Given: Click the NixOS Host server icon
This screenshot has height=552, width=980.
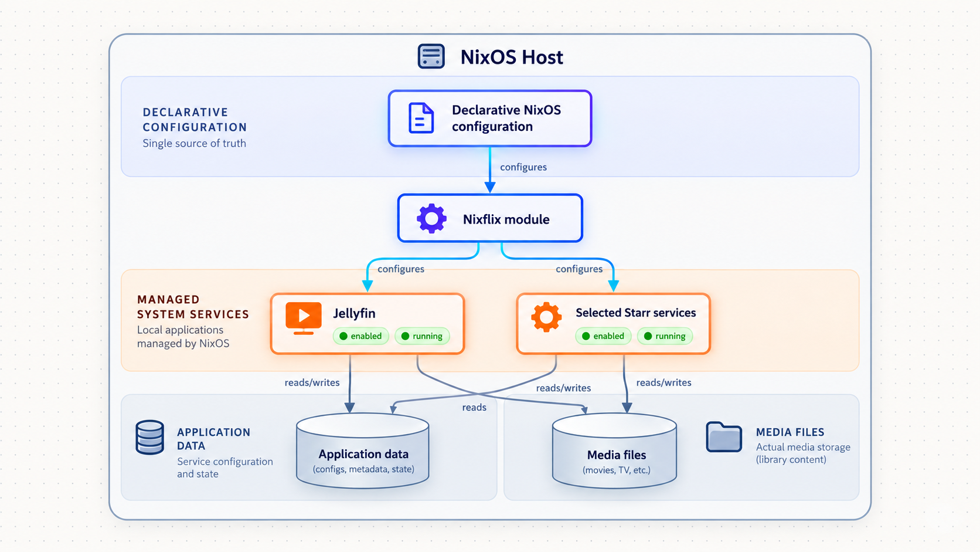Looking at the screenshot, I should click(431, 56).
